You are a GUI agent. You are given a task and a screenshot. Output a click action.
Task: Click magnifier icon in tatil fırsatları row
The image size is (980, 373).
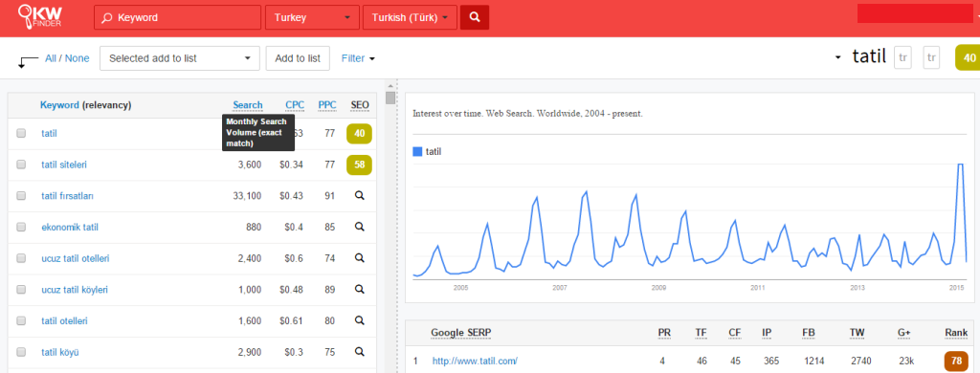360,195
